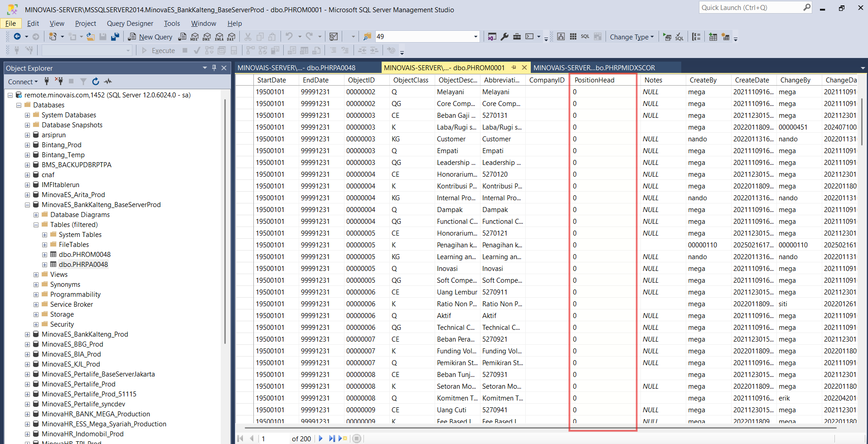Click the Undo arrow icon

click(x=289, y=36)
